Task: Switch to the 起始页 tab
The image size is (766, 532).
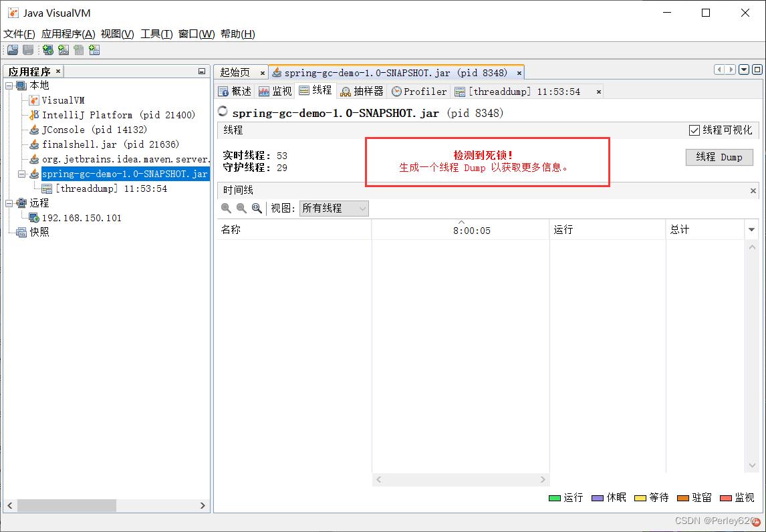Action: click(x=235, y=72)
